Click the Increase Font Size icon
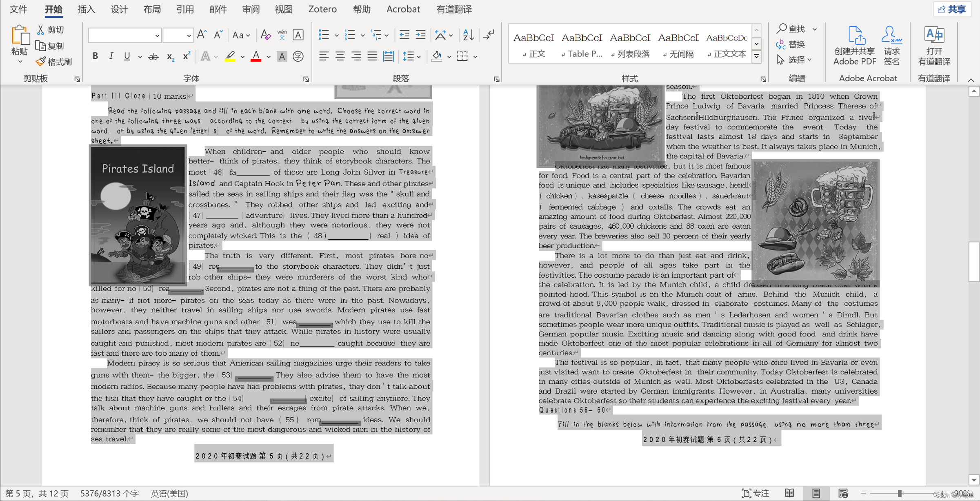This screenshot has width=980, height=501. 202,35
